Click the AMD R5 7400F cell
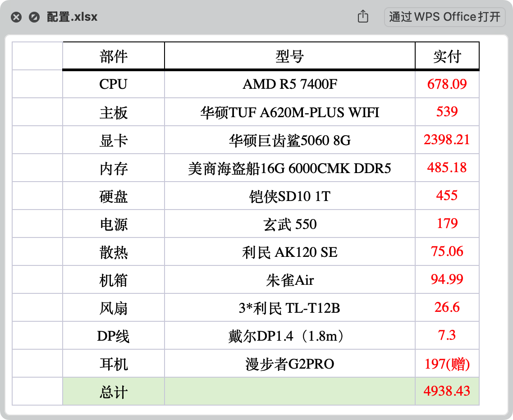The height and width of the screenshot is (420, 513). point(289,84)
